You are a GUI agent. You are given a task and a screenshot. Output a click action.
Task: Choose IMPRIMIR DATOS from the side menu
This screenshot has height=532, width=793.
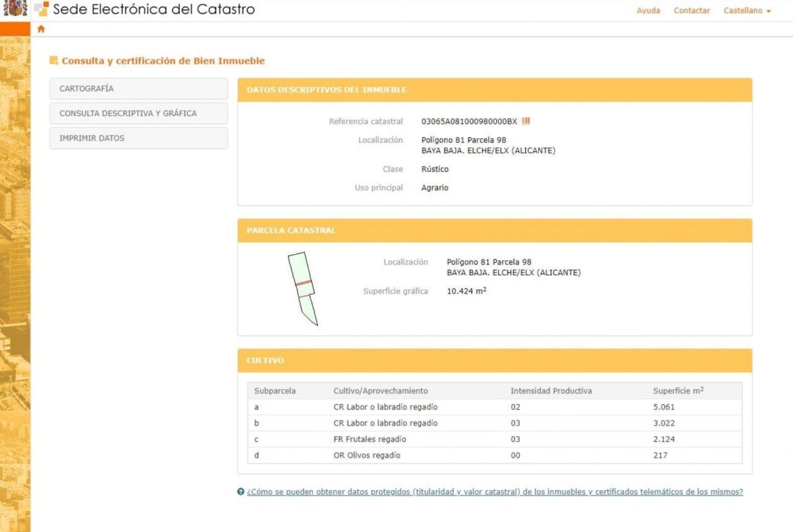[138, 138]
